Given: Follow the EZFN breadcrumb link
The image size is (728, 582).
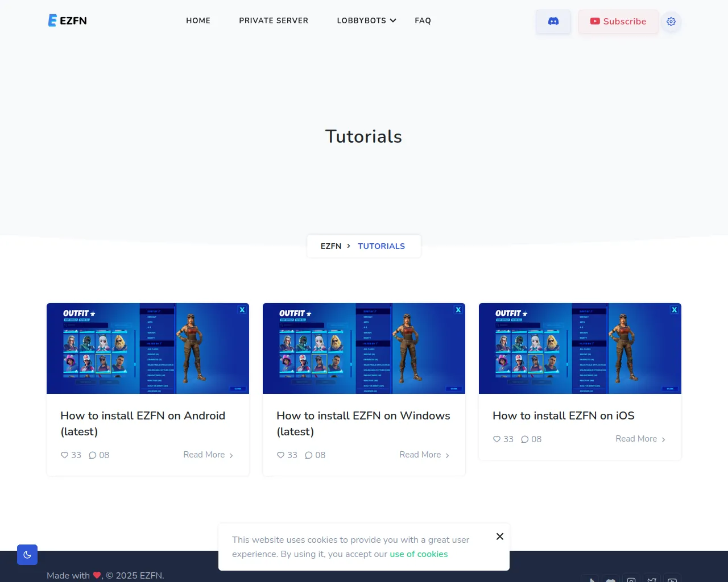Looking at the screenshot, I should (331, 246).
